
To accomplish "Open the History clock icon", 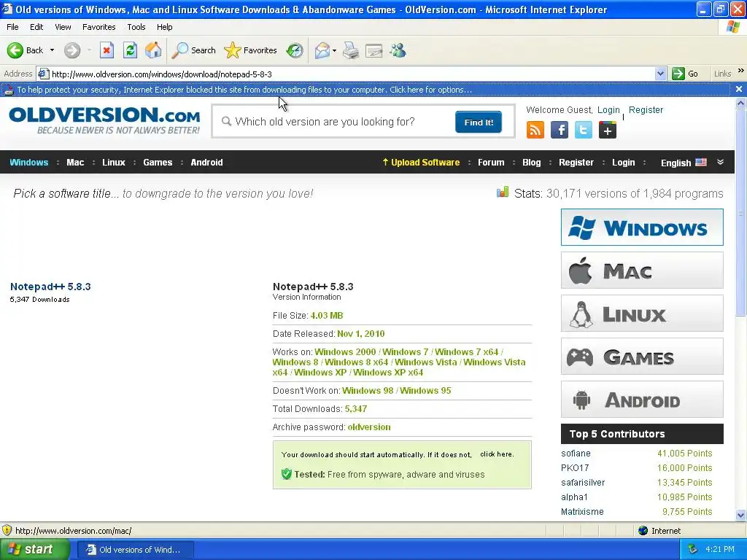I will [x=295, y=50].
